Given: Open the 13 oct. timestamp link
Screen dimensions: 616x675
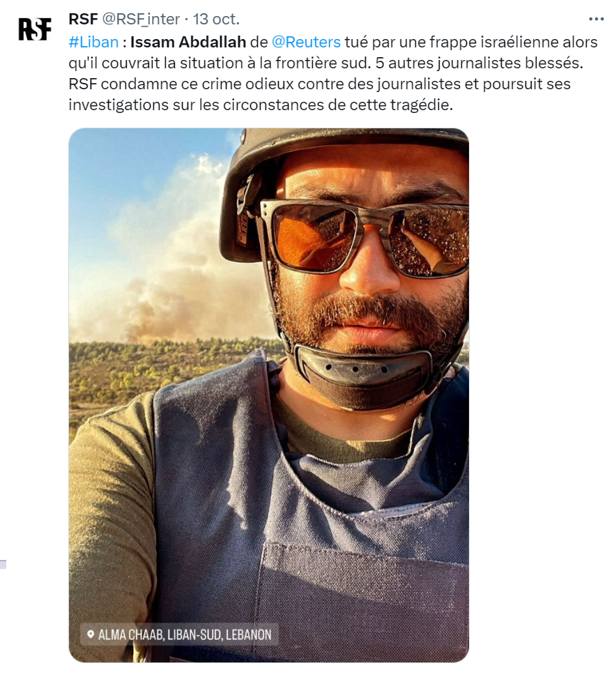Looking at the screenshot, I should point(216,19).
